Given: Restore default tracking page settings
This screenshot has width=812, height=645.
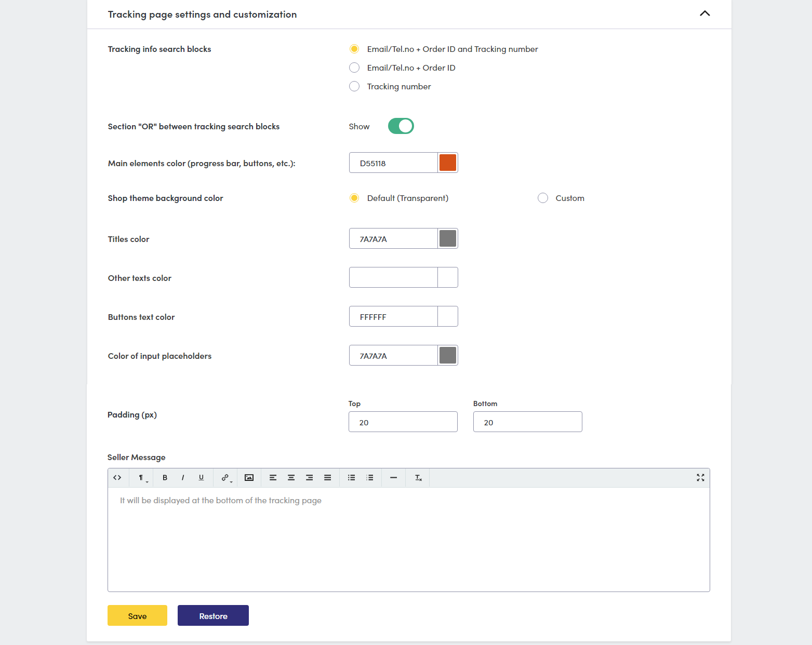Looking at the screenshot, I should pyautogui.click(x=213, y=615).
